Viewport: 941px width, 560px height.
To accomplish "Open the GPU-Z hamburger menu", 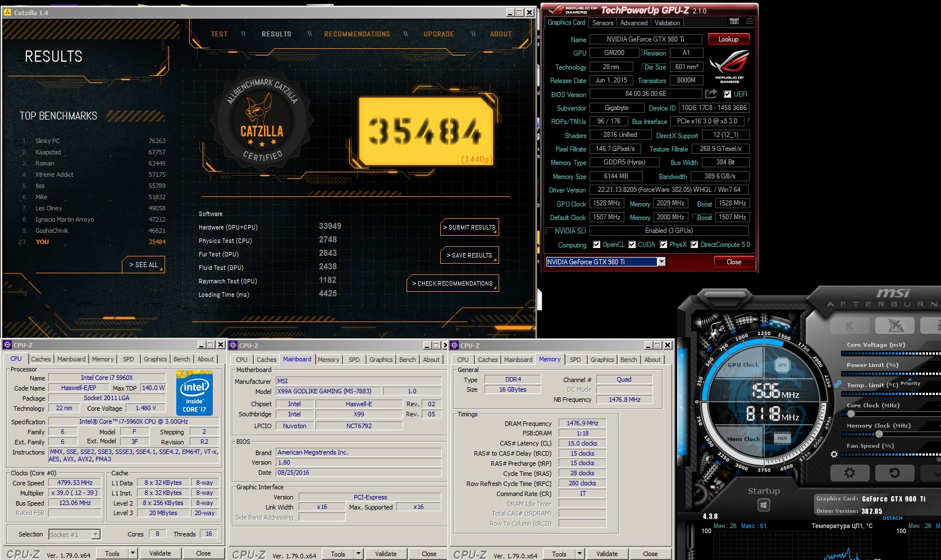I will 749,22.
